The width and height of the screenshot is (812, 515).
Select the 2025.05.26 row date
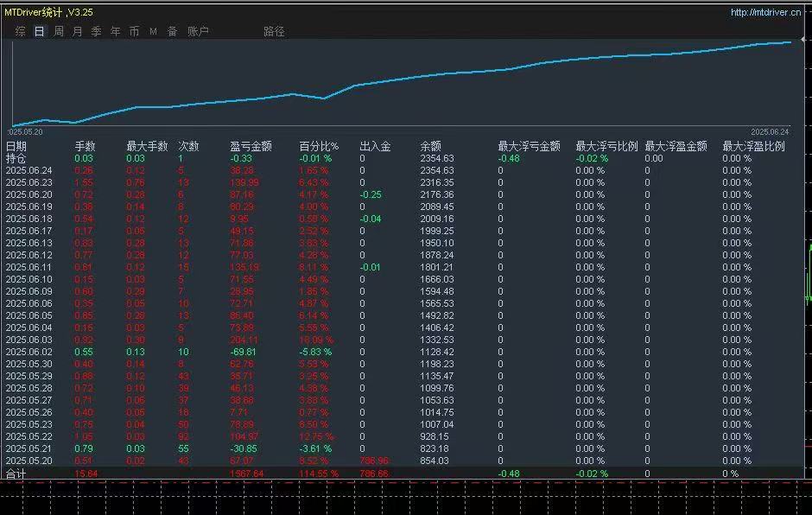pyautogui.click(x=29, y=412)
